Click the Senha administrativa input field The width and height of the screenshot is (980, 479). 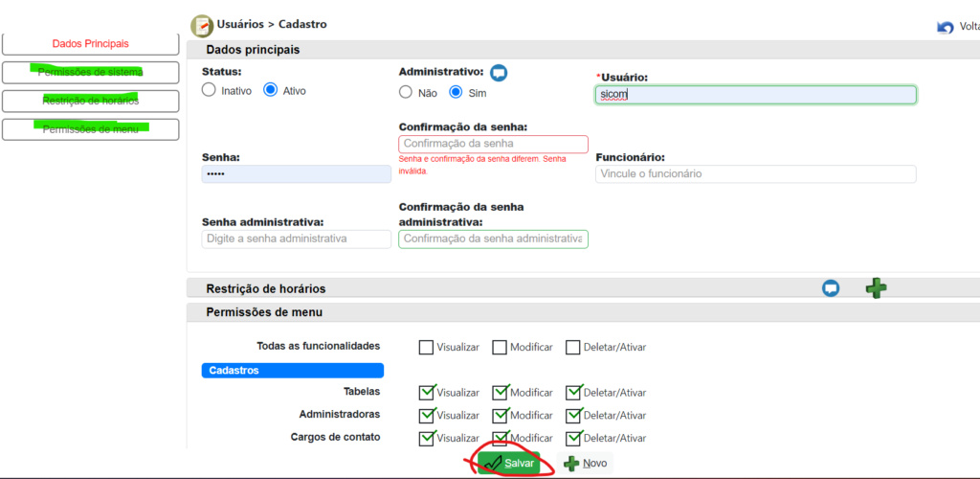click(297, 239)
